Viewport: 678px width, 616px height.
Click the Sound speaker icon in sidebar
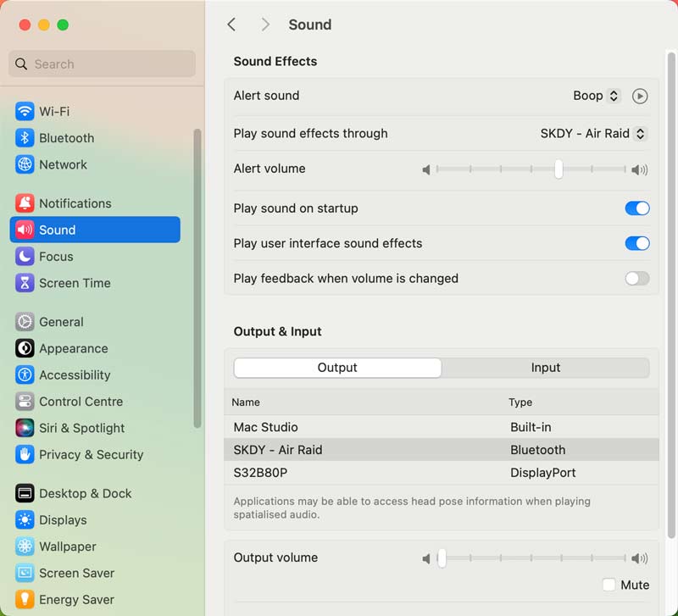25,230
